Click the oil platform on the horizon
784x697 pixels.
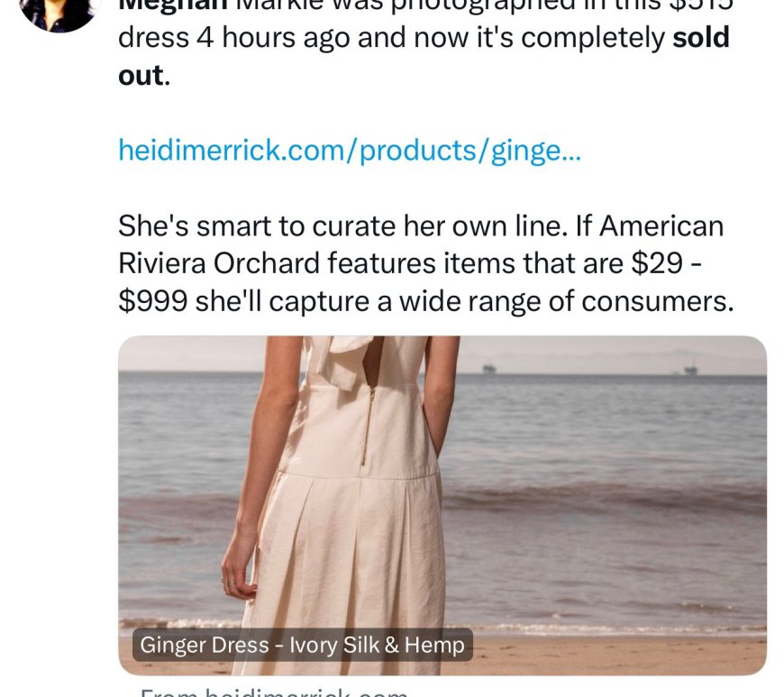pos(488,369)
